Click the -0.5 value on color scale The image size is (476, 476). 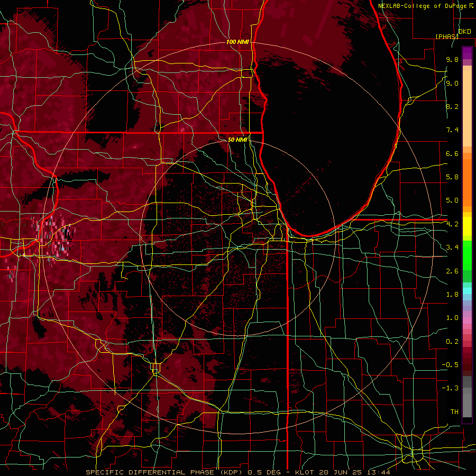[450, 365]
